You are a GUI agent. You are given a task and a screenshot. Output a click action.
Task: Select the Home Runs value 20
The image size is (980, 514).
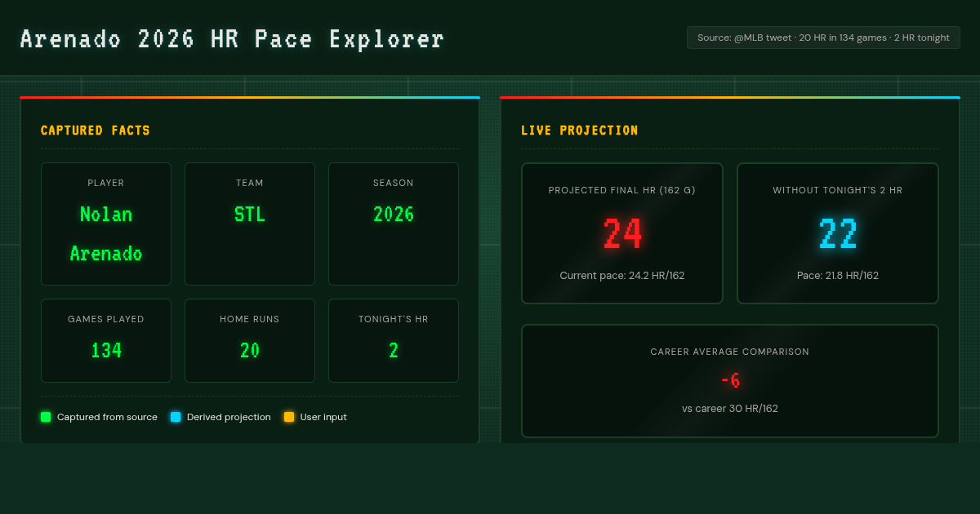(x=250, y=351)
